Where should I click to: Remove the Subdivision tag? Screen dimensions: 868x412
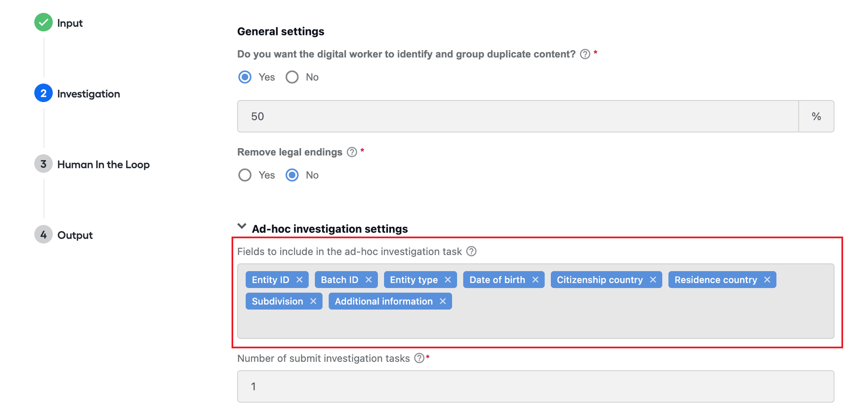pos(313,301)
